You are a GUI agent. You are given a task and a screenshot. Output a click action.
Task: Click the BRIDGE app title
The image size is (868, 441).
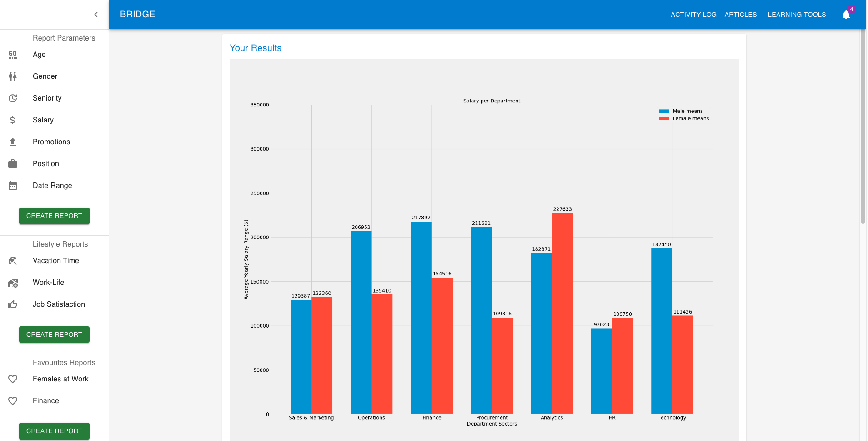(x=137, y=15)
